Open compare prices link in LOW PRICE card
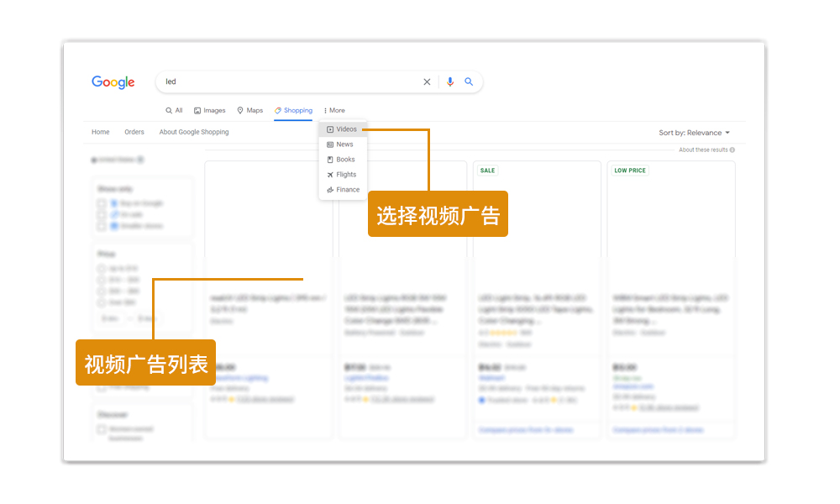The image size is (840, 504). click(659, 430)
